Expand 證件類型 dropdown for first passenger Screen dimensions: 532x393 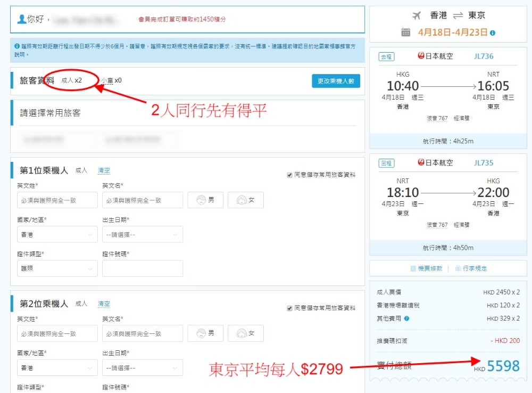(x=57, y=268)
